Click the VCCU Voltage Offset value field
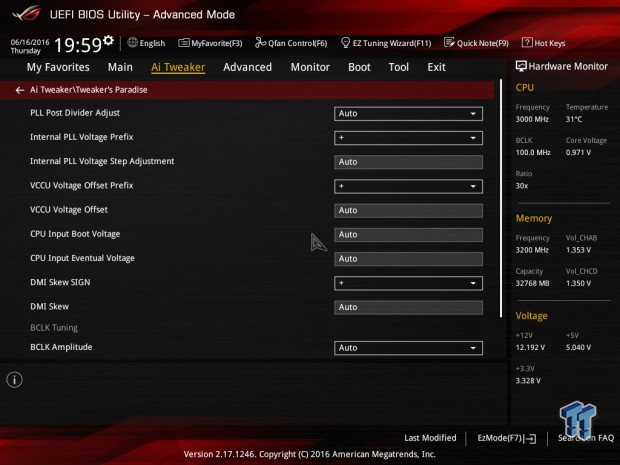This screenshot has height=465, width=620. pyautogui.click(x=408, y=210)
